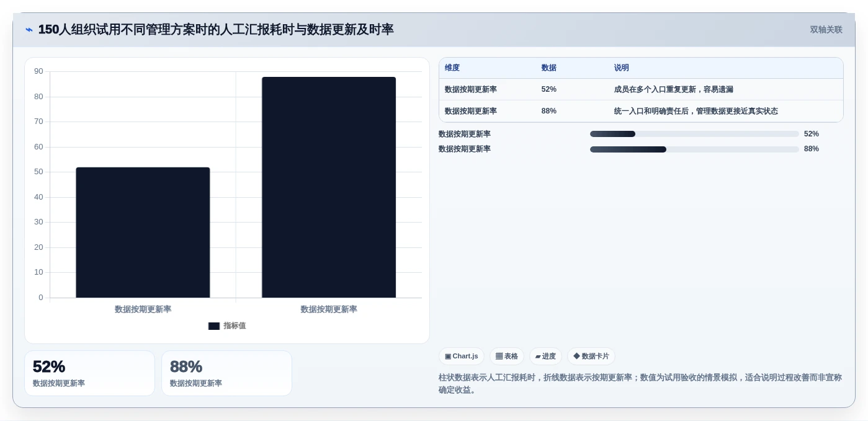Screen dimensions: 868x421
Task: Click the Chart.js tag chip
Action: click(x=462, y=357)
